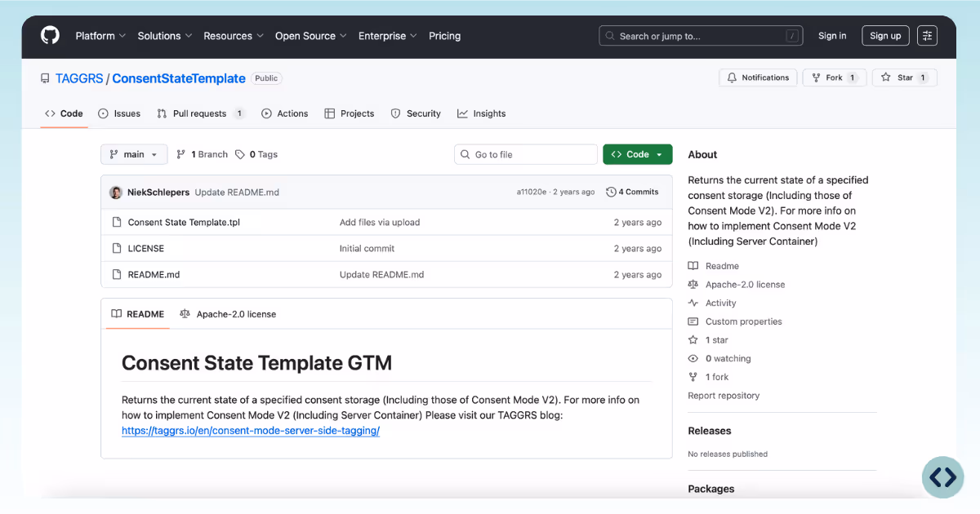The width and height of the screenshot is (980, 514).
Task: Click the Notifications button
Action: 758,78
